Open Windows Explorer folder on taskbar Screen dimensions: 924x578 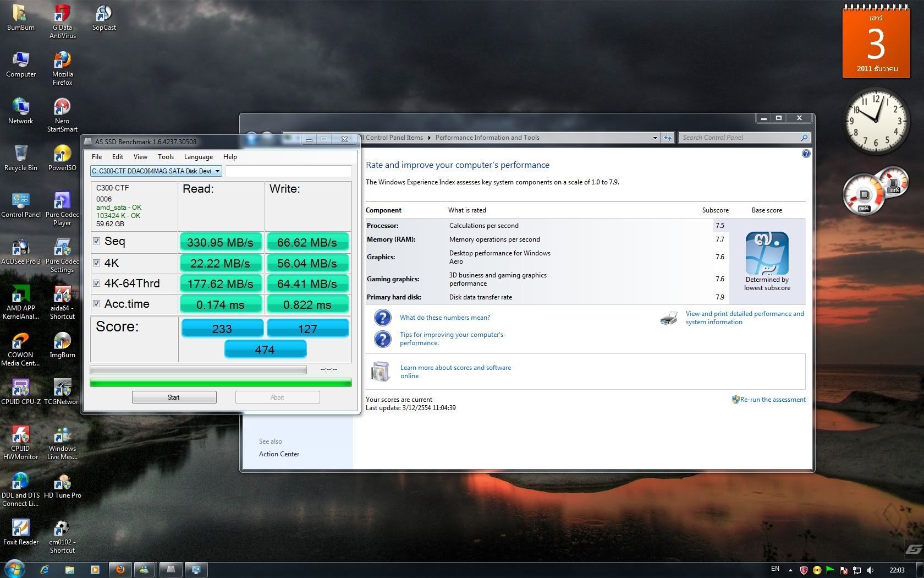pyautogui.click(x=70, y=570)
